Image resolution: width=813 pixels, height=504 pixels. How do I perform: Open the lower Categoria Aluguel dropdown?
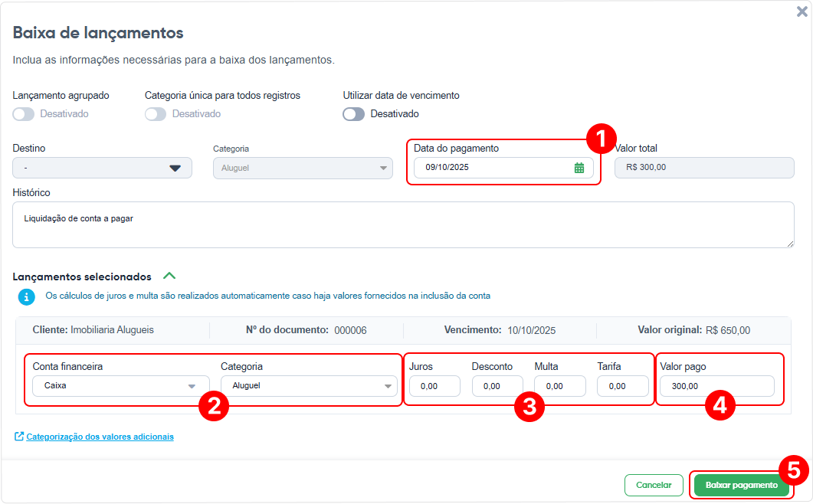click(x=309, y=386)
